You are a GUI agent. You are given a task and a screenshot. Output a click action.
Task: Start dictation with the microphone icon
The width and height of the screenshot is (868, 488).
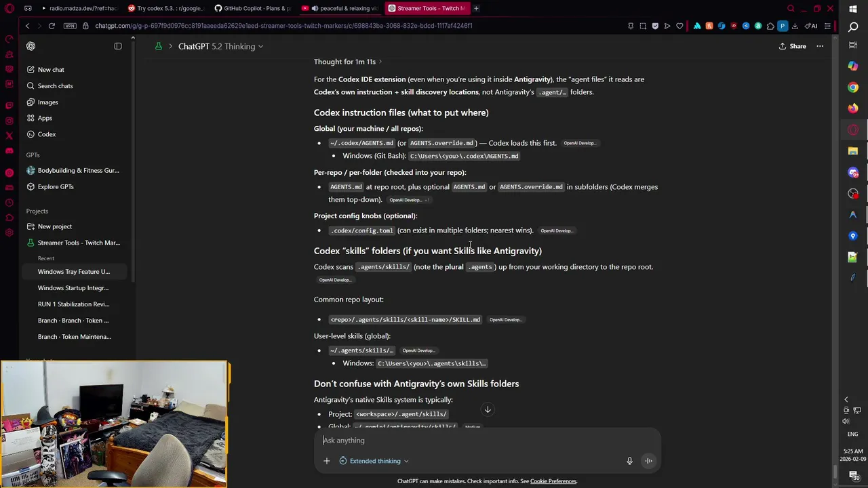click(x=629, y=461)
